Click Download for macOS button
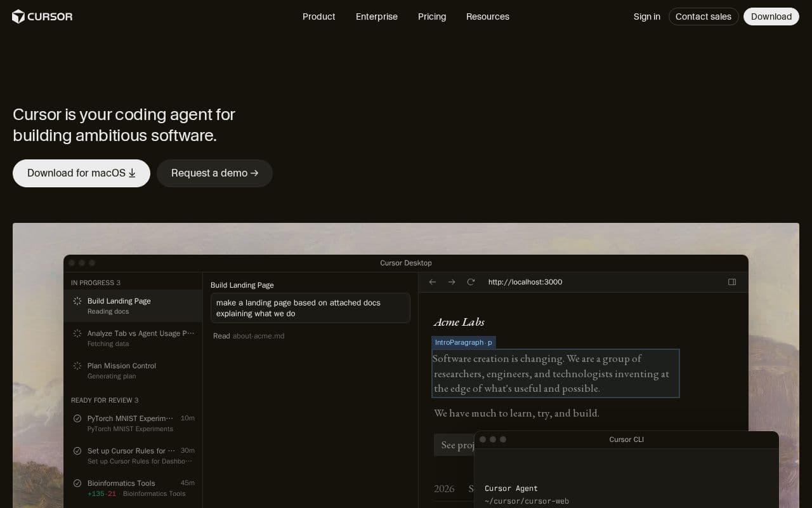 click(81, 173)
